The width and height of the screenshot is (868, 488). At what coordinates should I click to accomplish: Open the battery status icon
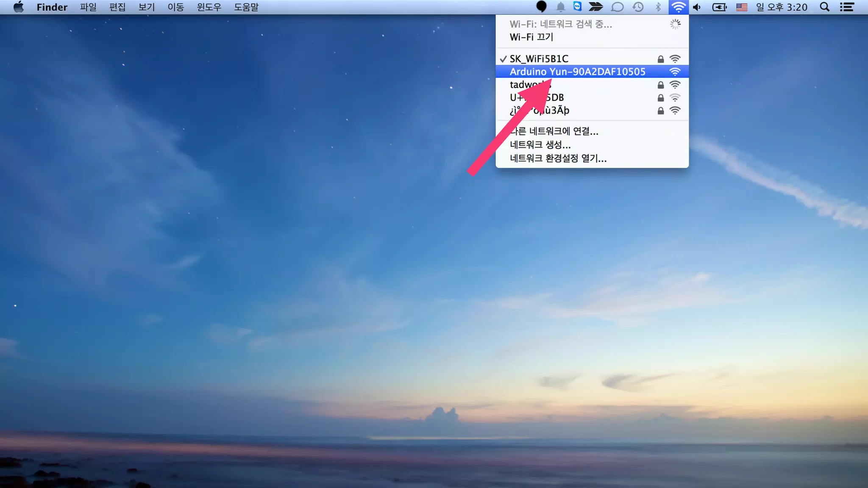pyautogui.click(x=719, y=7)
